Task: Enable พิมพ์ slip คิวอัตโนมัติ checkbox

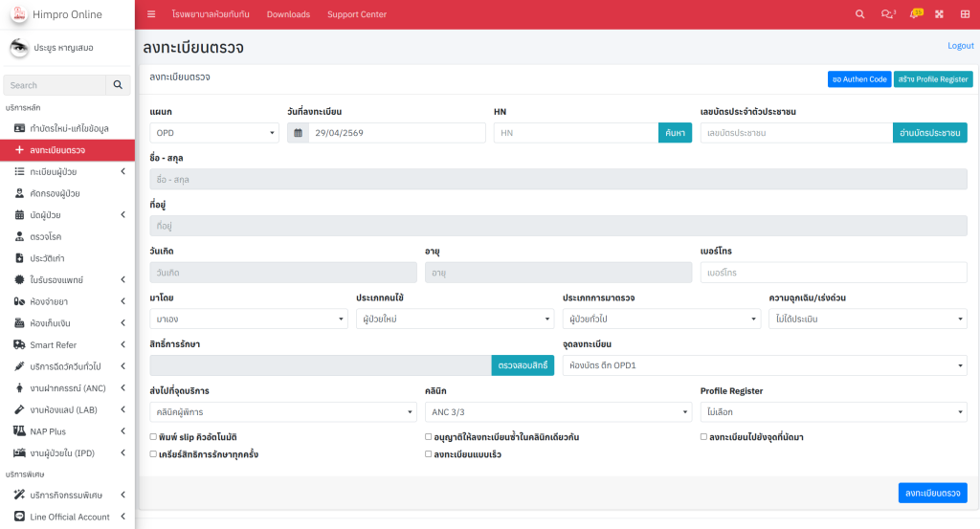Action: pyautogui.click(x=154, y=437)
